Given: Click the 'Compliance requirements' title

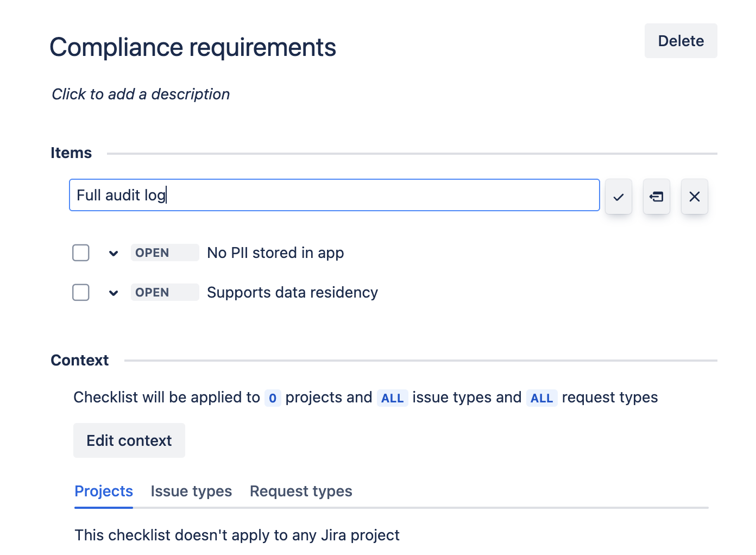Looking at the screenshot, I should point(193,47).
